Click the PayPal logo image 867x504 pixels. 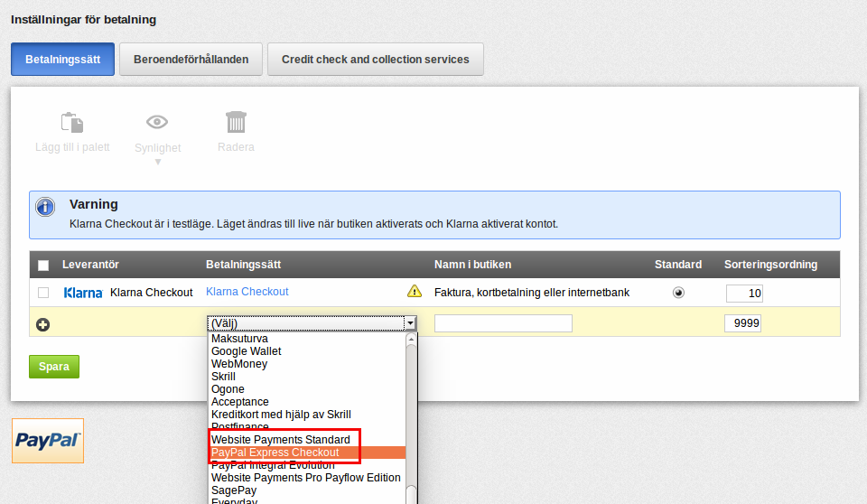coord(48,441)
